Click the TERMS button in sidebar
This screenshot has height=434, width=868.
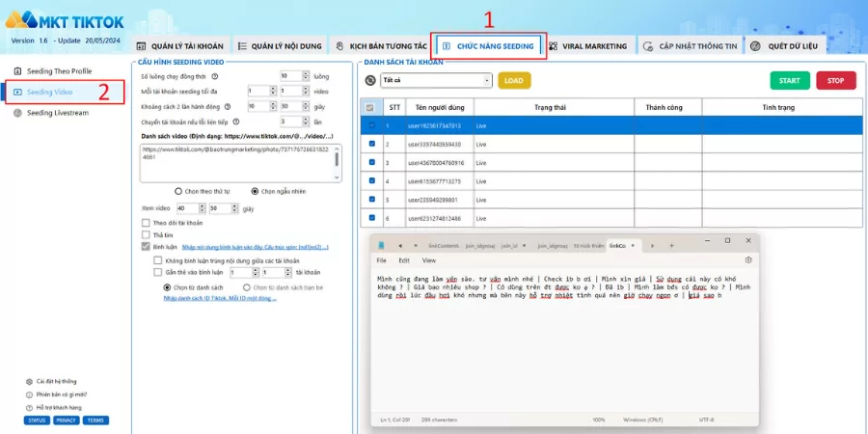tap(95, 420)
